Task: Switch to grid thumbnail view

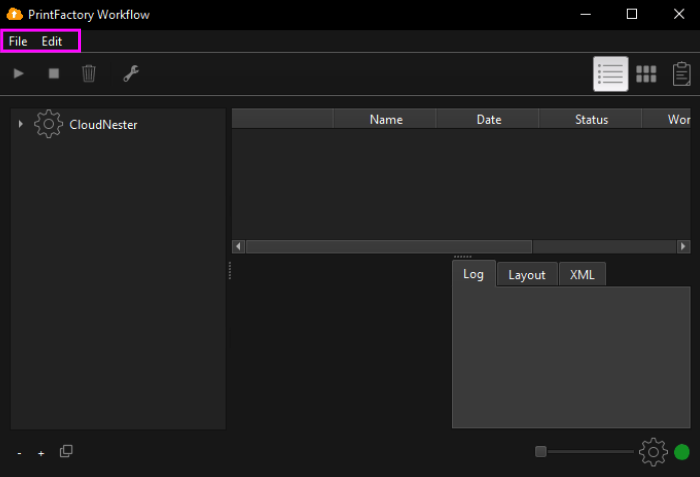Action: click(x=646, y=74)
